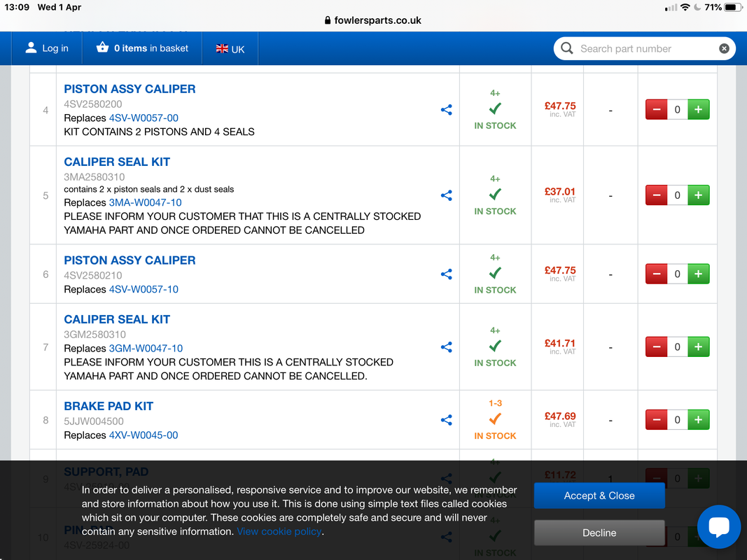Select price £47.69 text
747x560 pixels.
point(560,416)
